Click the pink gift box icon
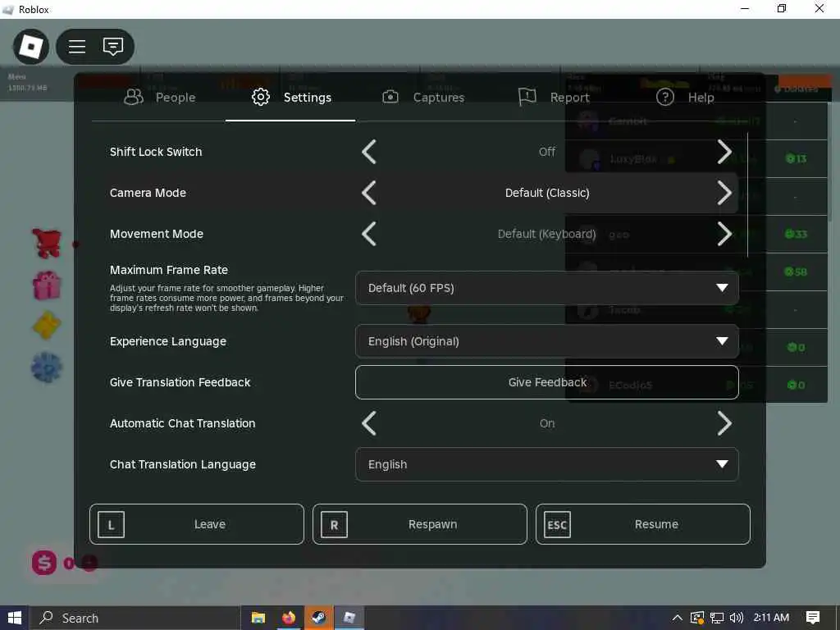This screenshot has height=630, width=840. click(47, 285)
